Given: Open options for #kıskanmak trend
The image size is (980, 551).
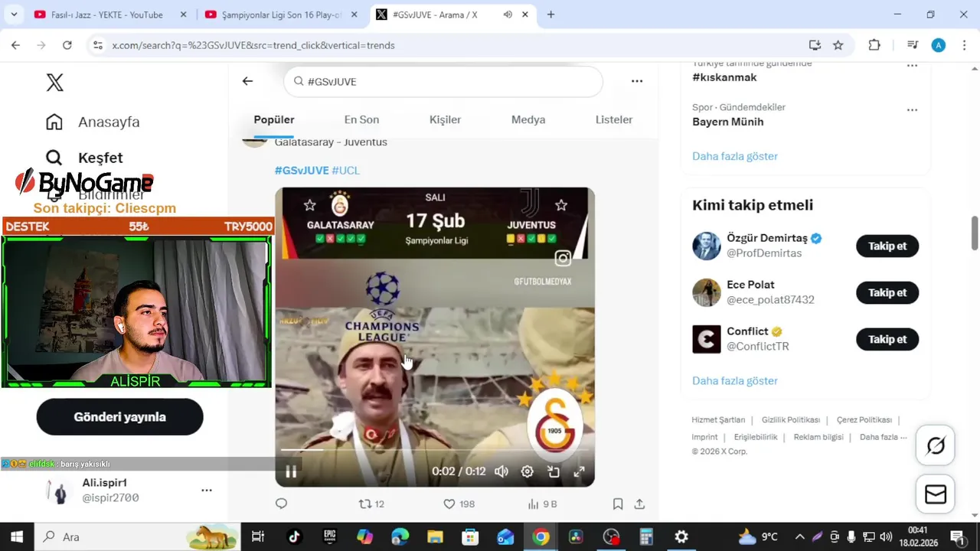Looking at the screenshot, I should [912, 66].
